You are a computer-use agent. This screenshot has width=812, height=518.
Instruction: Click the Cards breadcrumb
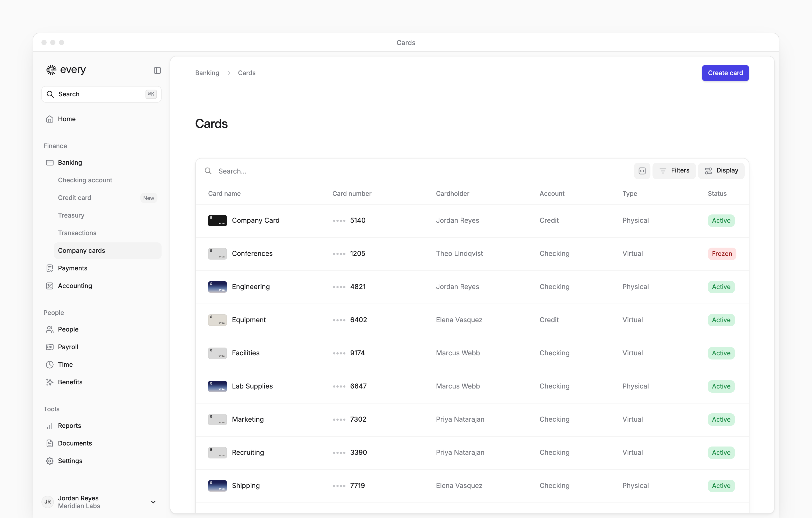pyautogui.click(x=247, y=73)
